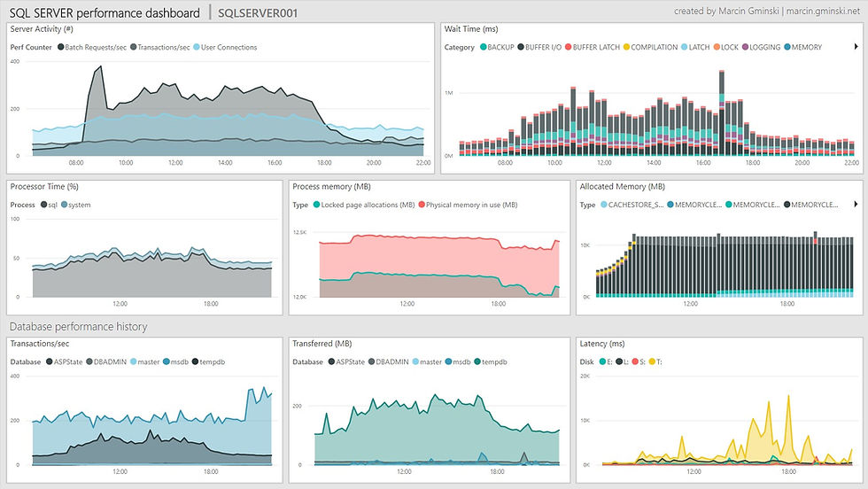Select Batch Requests/sec legend item
The height and width of the screenshot is (489, 868).
coord(92,47)
